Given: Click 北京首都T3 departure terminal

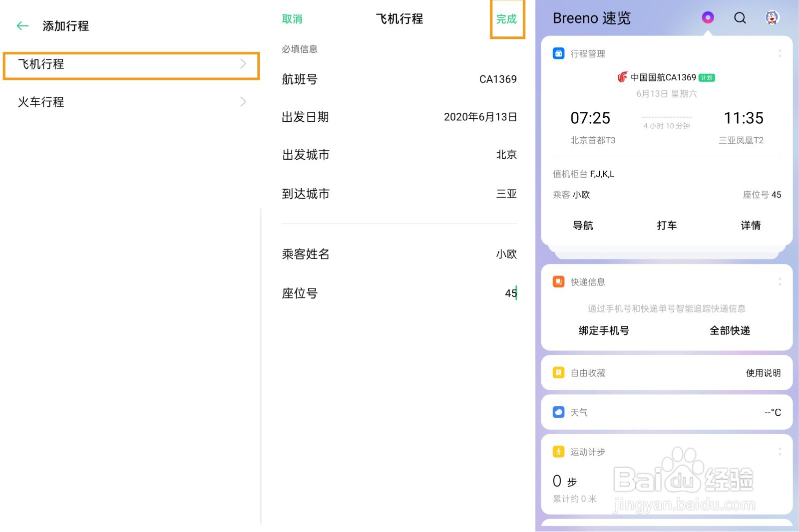Looking at the screenshot, I should tap(593, 140).
